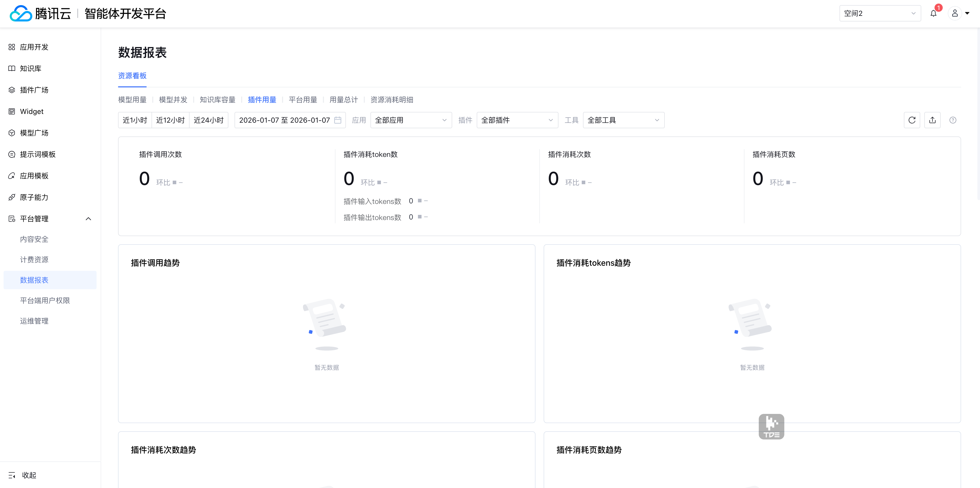Screen dimensions: 980x488
Task: Click the help question mark icon
Action: [x=953, y=120]
